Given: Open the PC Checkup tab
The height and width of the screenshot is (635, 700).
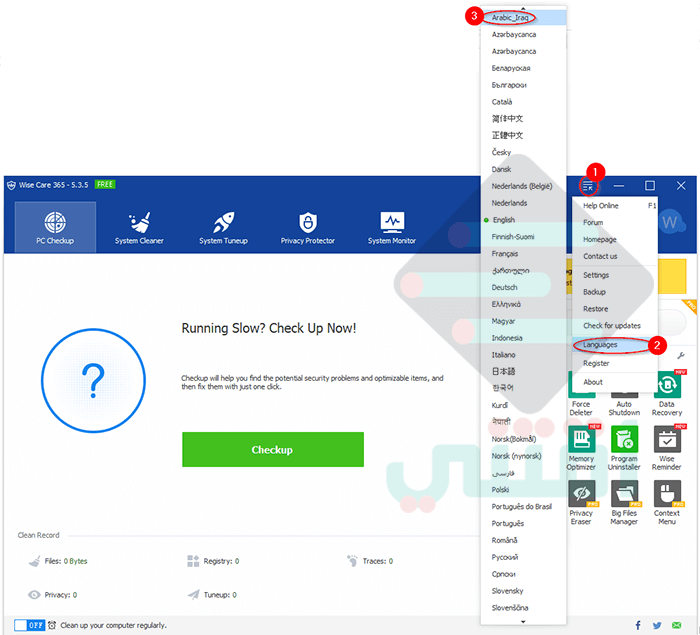Looking at the screenshot, I should click(x=55, y=227).
